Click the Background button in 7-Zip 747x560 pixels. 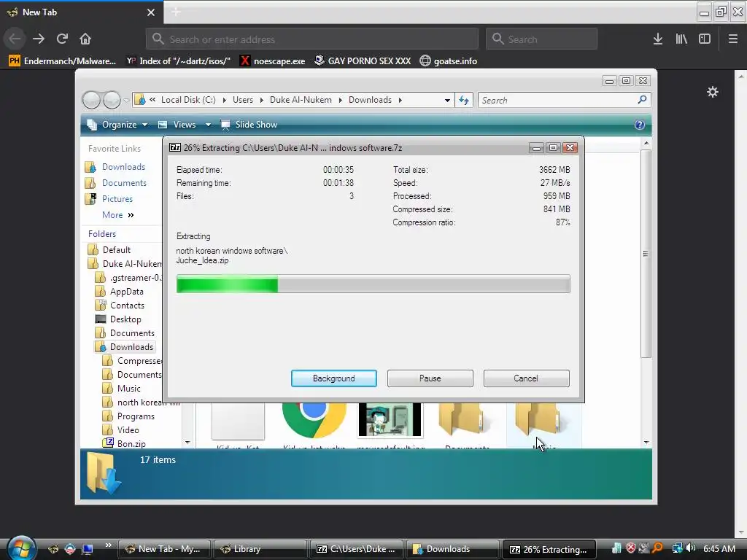pyautogui.click(x=334, y=378)
